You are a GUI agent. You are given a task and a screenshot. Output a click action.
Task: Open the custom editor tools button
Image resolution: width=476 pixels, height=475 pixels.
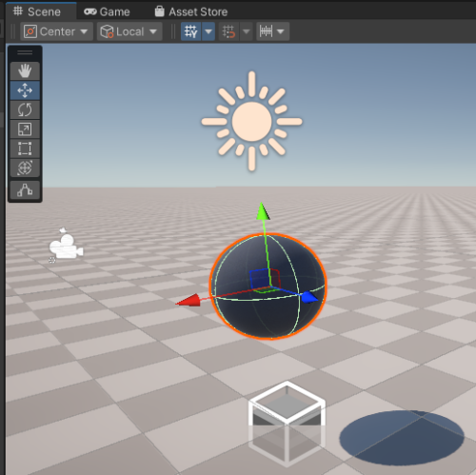click(25, 190)
